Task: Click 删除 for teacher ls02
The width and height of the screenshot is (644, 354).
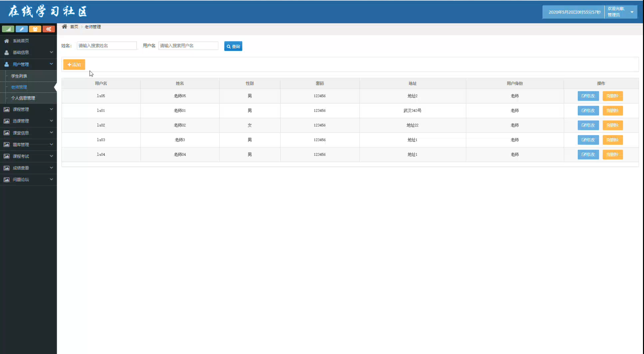Action: [x=612, y=125]
